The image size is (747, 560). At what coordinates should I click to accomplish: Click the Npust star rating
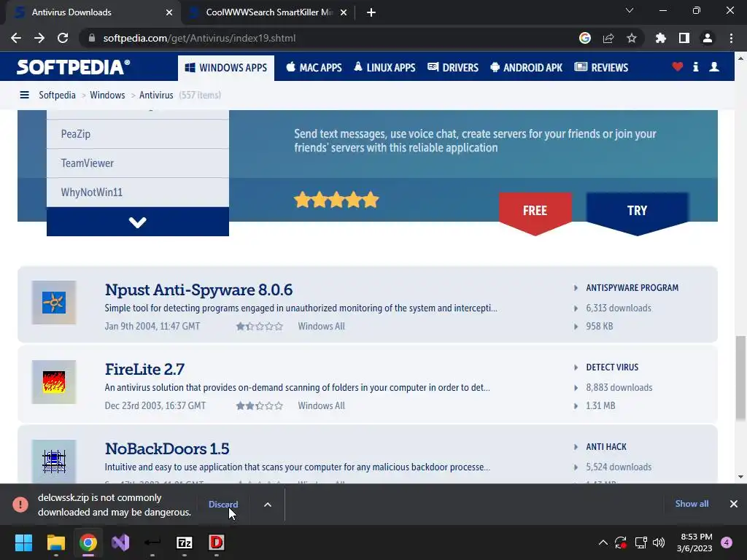point(260,326)
